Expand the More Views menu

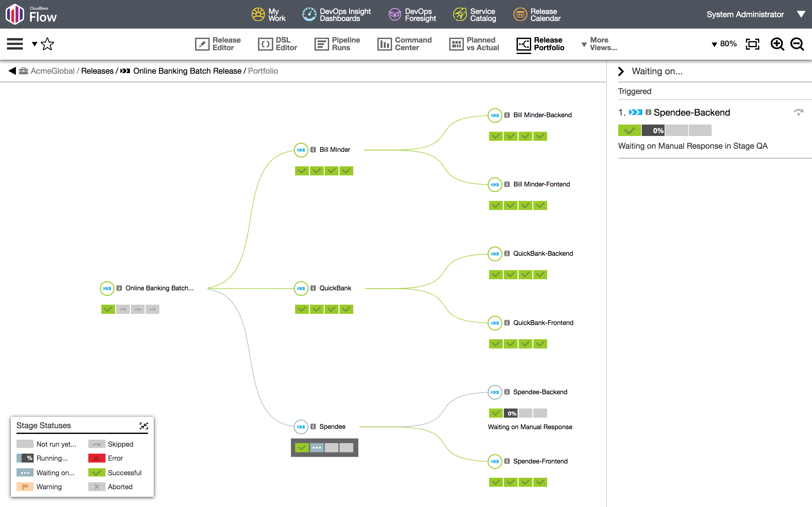point(599,44)
